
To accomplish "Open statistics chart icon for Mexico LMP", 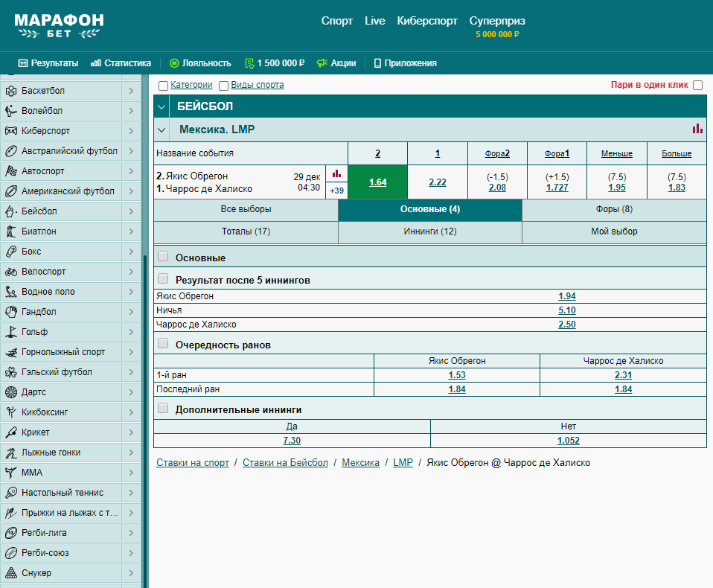I will [x=697, y=130].
